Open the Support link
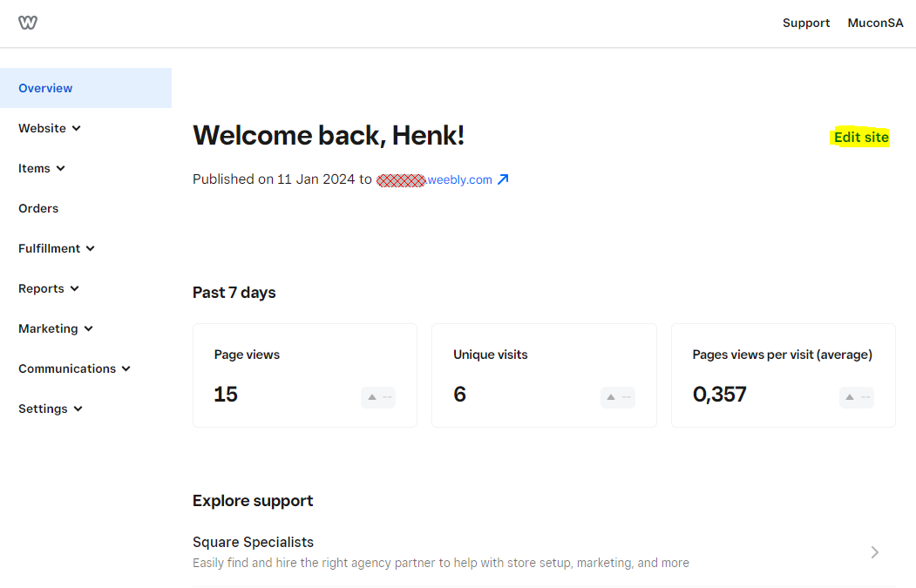This screenshot has width=916, height=588. 805,23
